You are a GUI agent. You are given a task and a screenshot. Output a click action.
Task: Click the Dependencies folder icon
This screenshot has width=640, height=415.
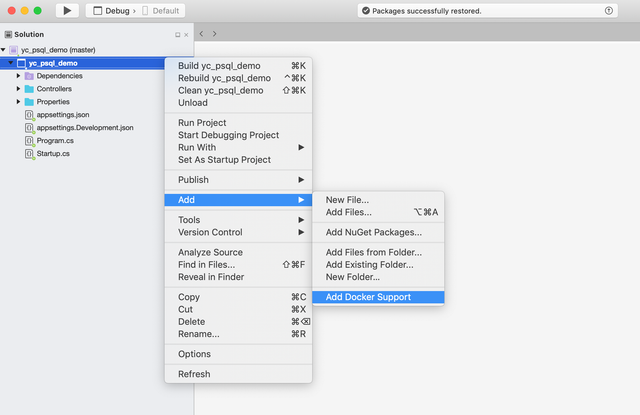(x=30, y=76)
